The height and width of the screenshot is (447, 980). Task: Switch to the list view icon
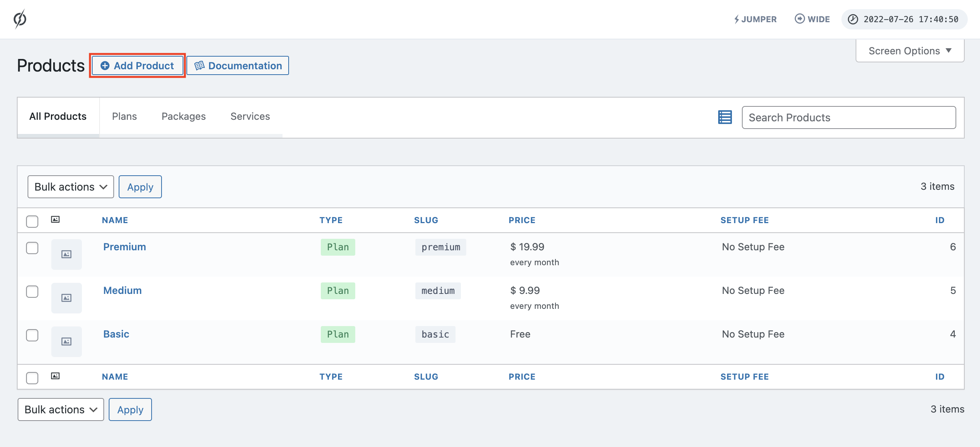pyautogui.click(x=725, y=117)
